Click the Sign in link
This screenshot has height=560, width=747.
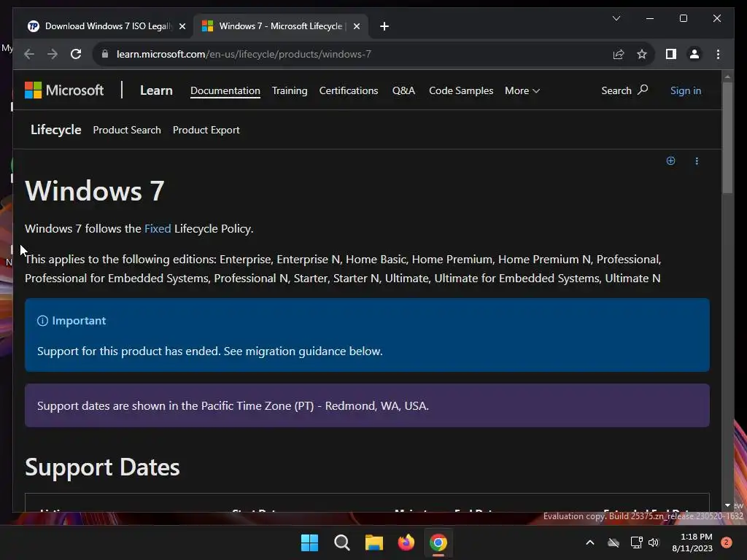pos(686,90)
